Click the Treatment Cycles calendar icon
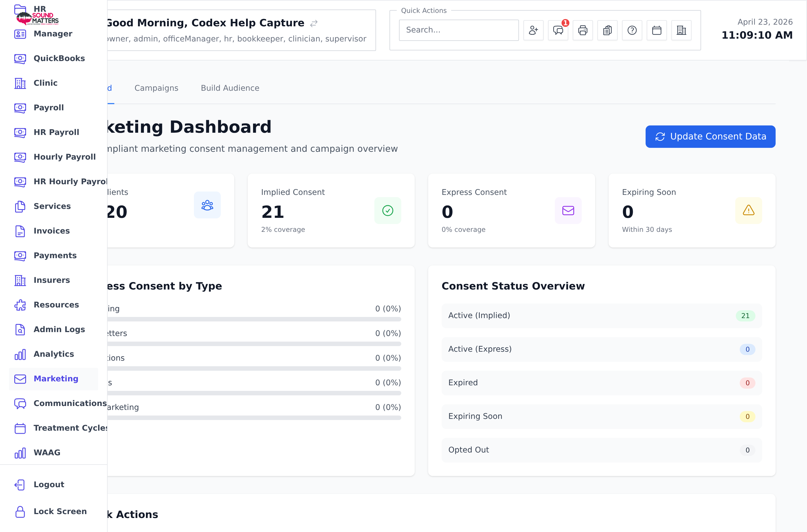 click(20, 428)
